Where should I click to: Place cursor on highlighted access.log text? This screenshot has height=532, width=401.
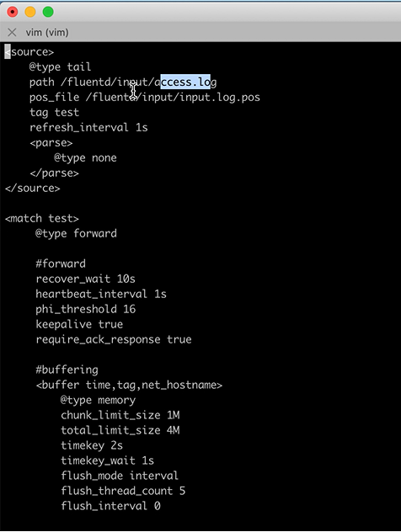tap(185, 82)
